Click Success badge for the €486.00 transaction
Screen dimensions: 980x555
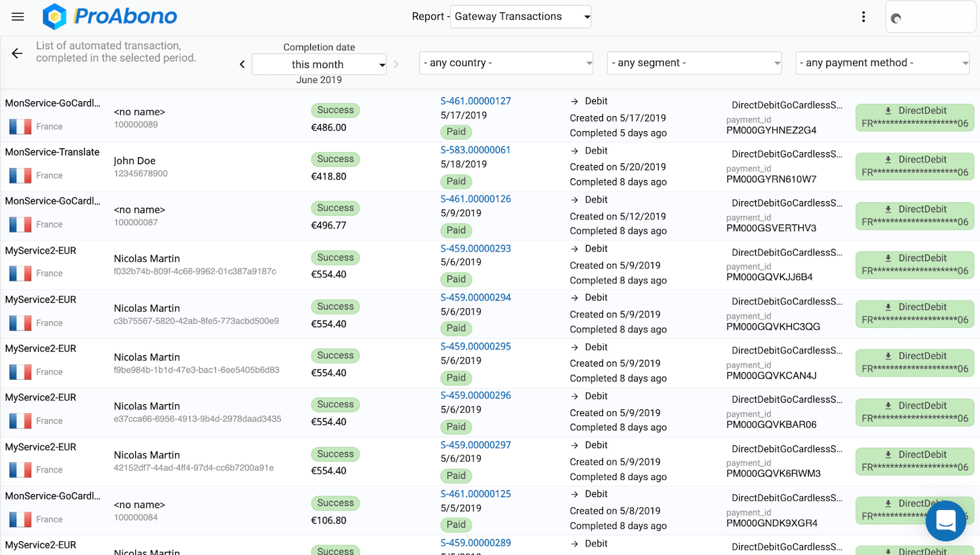[x=335, y=110]
